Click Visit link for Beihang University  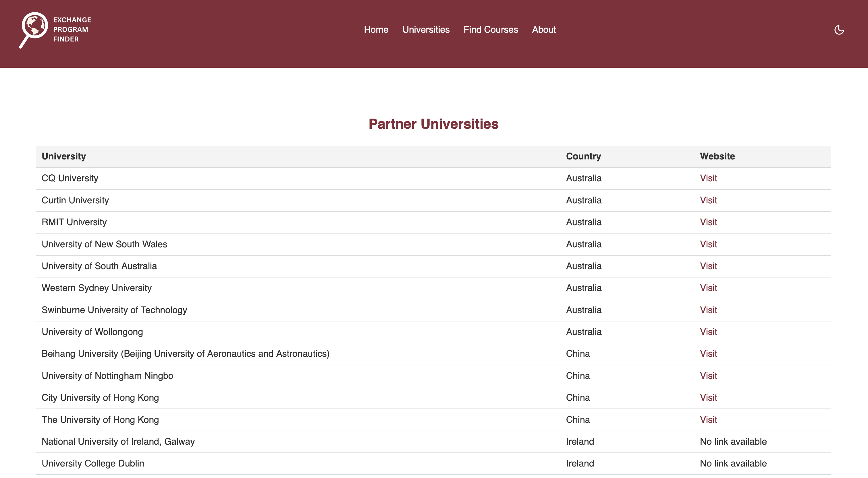pos(708,354)
